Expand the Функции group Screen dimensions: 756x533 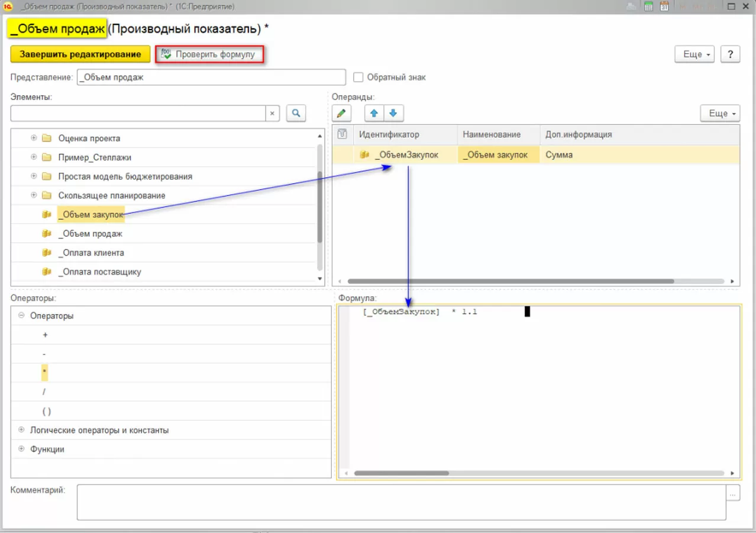point(21,449)
